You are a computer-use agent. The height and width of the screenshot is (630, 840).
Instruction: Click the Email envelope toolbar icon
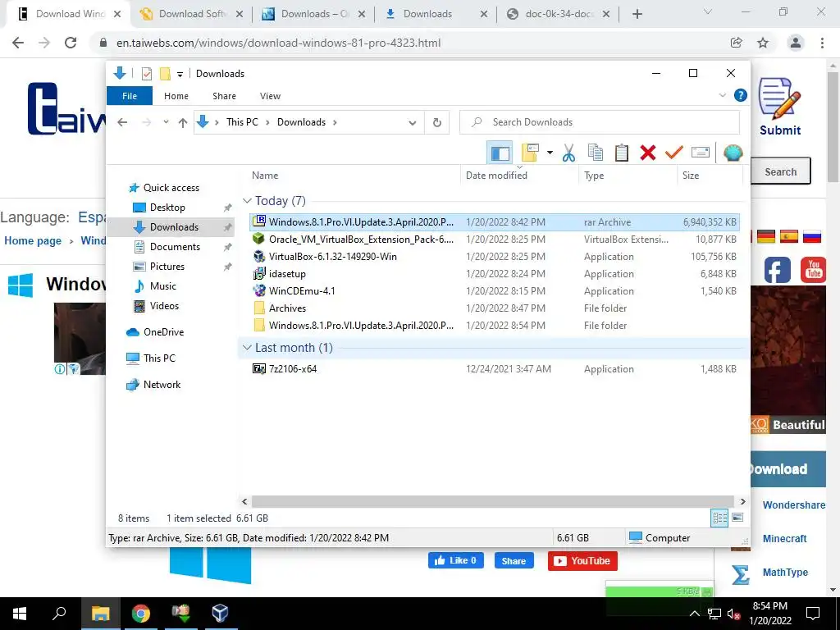point(701,153)
